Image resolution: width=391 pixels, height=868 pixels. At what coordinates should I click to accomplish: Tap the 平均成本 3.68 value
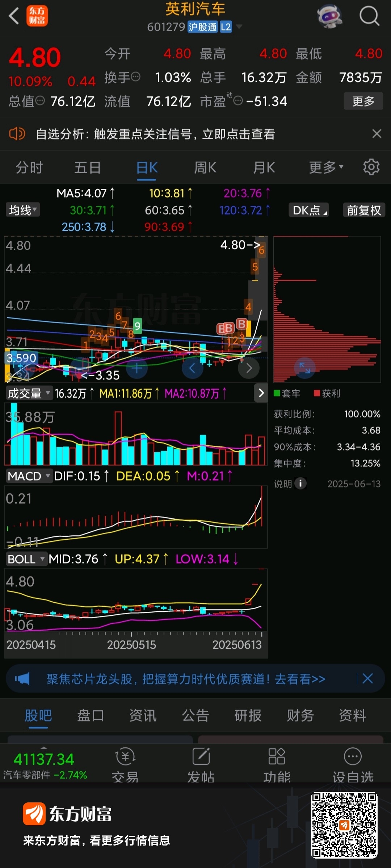pos(371,430)
